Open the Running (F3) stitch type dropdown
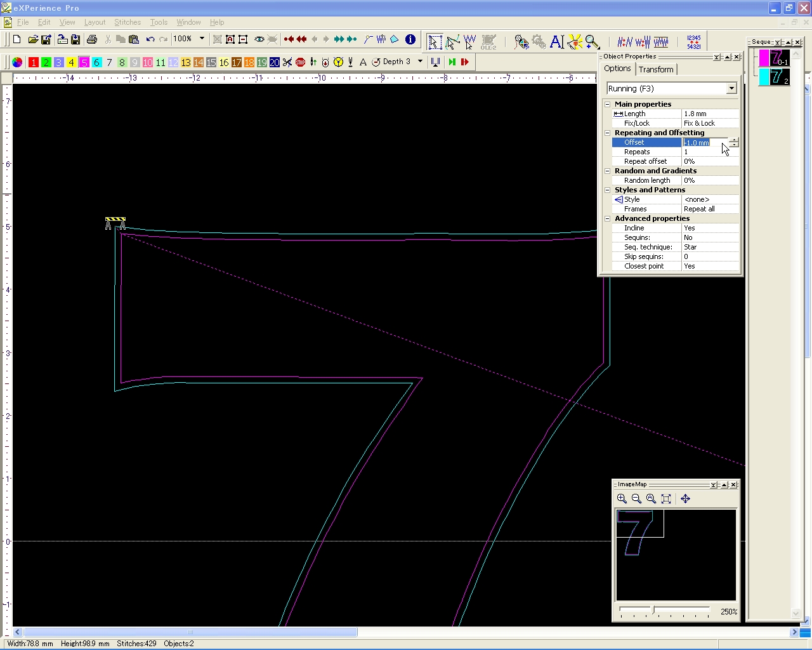This screenshot has height=650, width=812. tap(731, 88)
